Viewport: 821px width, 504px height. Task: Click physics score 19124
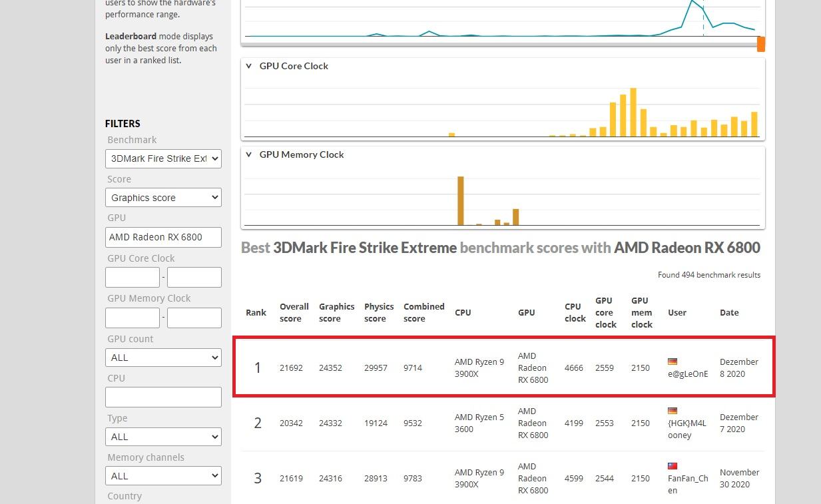tap(376, 423)
